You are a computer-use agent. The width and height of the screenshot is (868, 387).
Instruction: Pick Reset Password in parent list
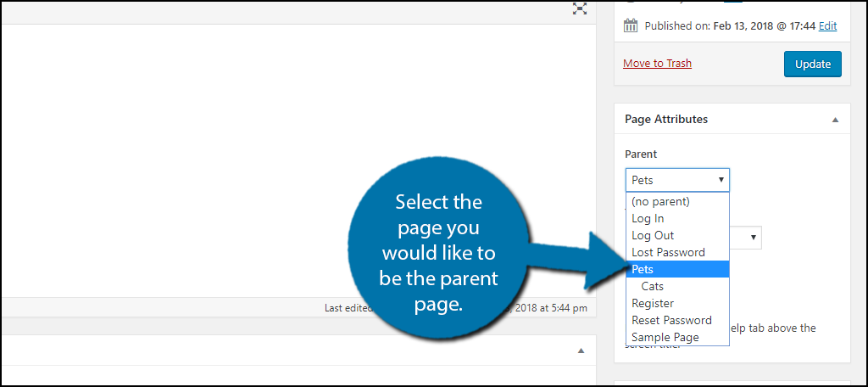pos(677,320)
